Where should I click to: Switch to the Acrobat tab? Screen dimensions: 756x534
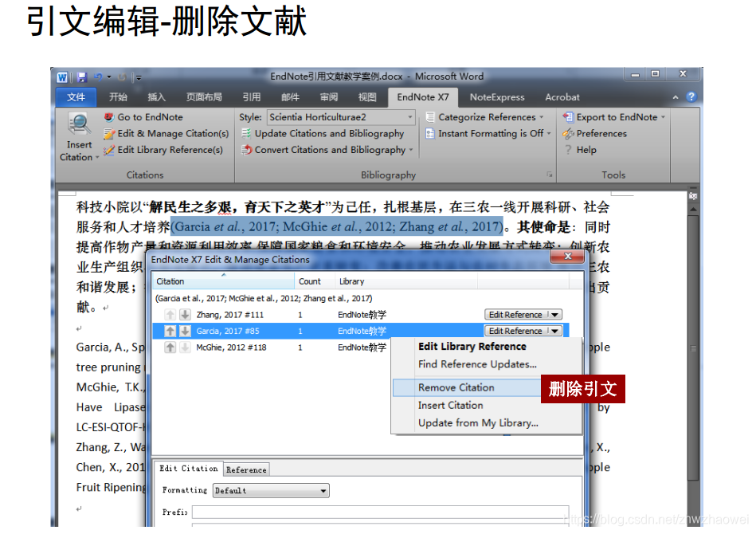[x=562, y=97]
